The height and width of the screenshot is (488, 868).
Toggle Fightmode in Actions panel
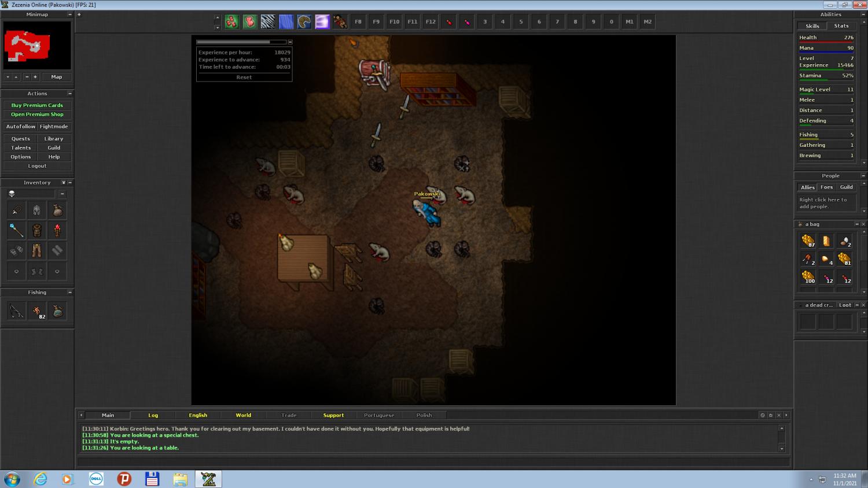pos(54,127)
